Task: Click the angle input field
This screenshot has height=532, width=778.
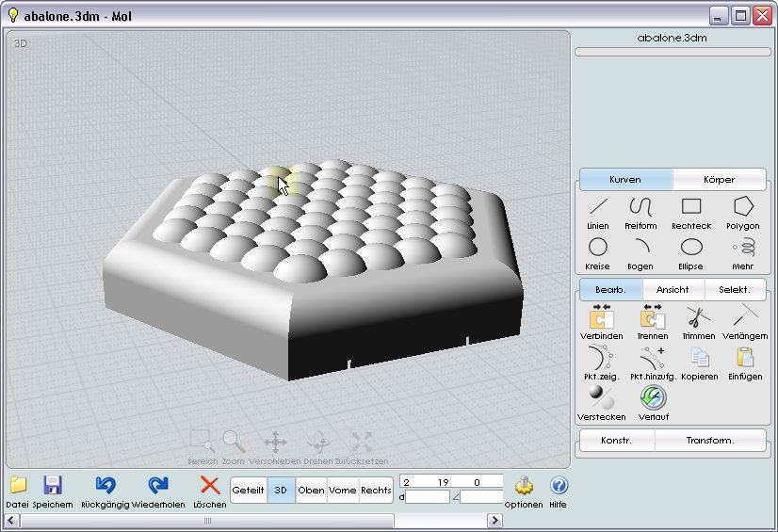Action: [481, 497]
